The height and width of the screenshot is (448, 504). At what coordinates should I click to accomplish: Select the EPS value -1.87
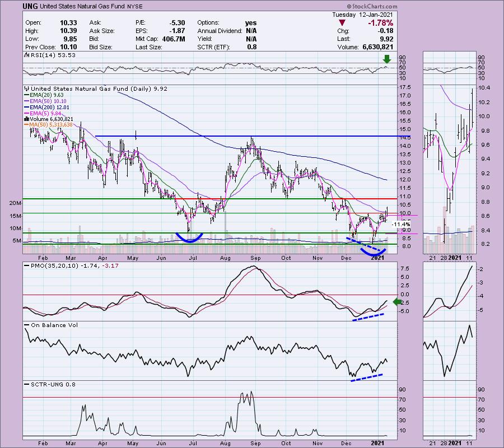coord(177,31)
